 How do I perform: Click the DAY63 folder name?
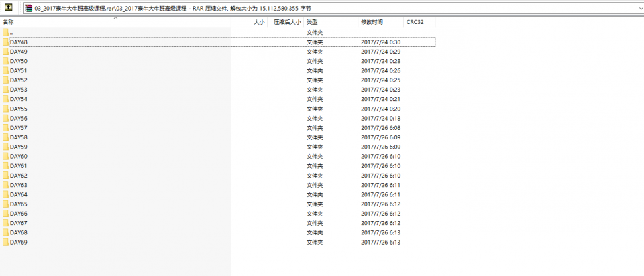pos(19,185)
